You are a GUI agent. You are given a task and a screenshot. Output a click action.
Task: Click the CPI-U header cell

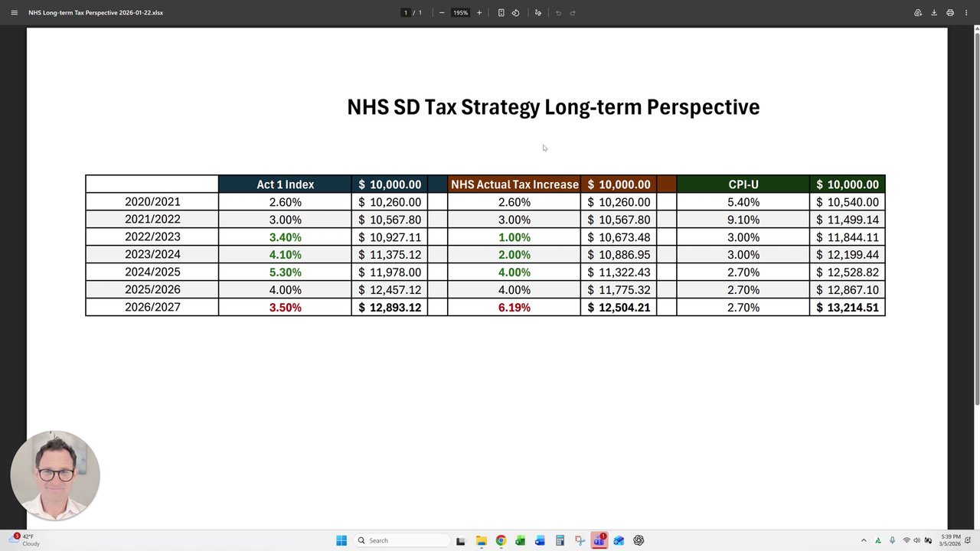point(743,184)
